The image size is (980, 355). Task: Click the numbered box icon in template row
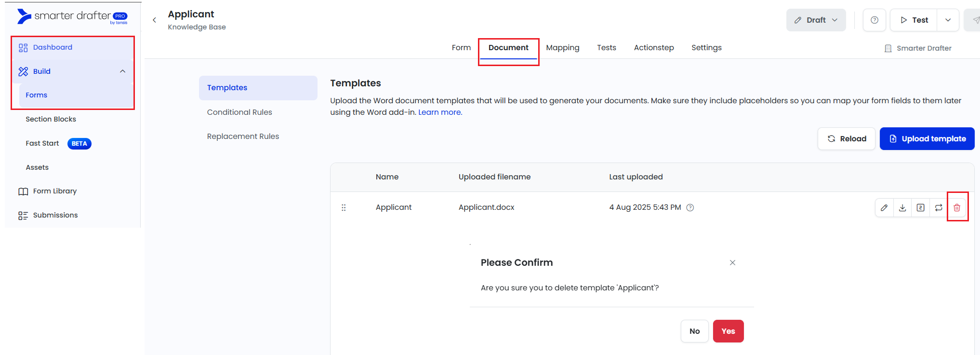920,207
